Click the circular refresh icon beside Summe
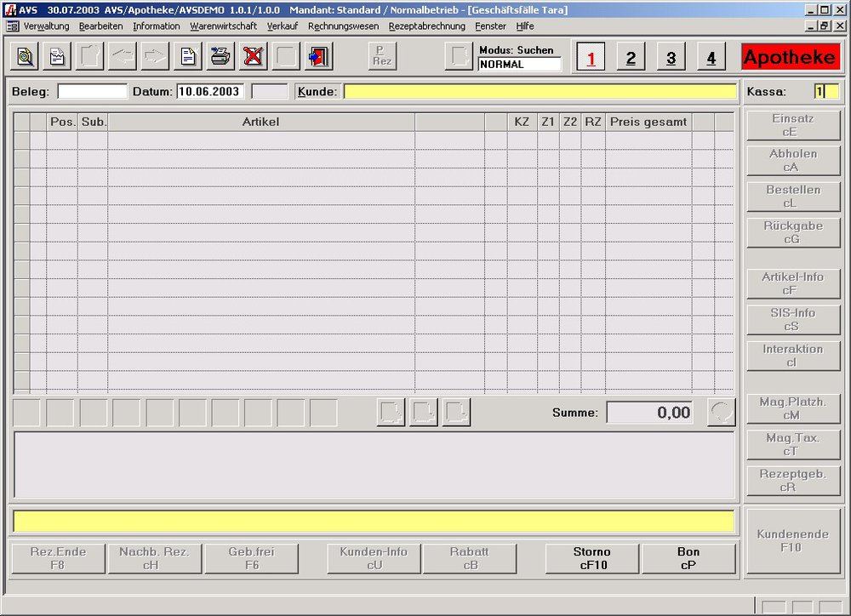 [721, 413]
